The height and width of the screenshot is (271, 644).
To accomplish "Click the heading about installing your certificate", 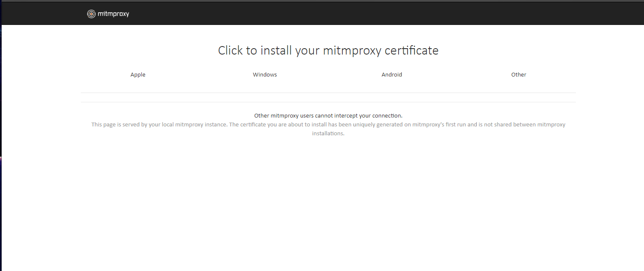I will coord(328,50).
